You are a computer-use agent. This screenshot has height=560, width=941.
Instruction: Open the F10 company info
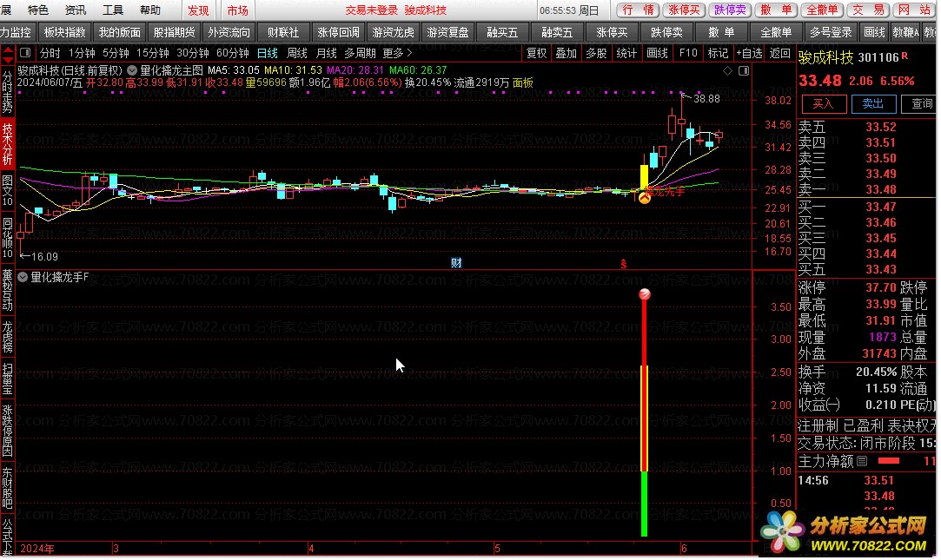coord(688,53)
